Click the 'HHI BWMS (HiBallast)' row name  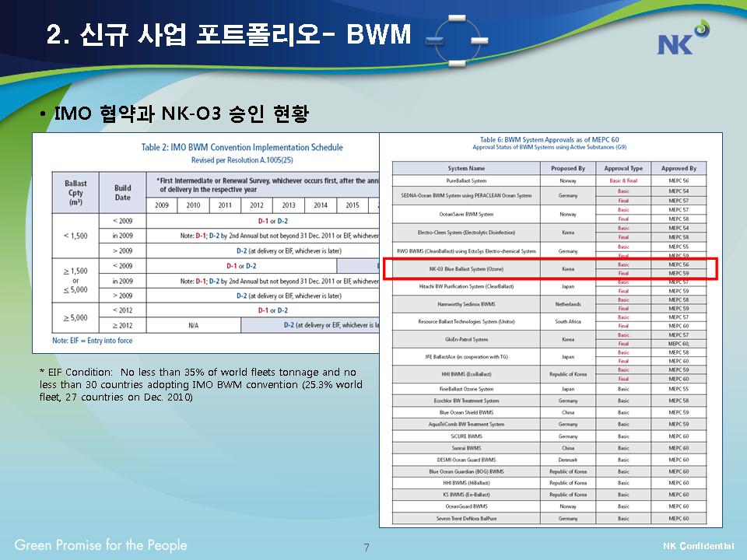click(466, 483)
